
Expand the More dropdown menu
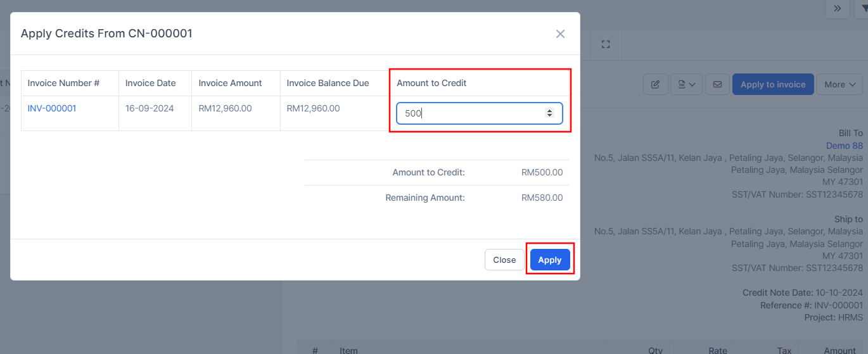[839, 84]
